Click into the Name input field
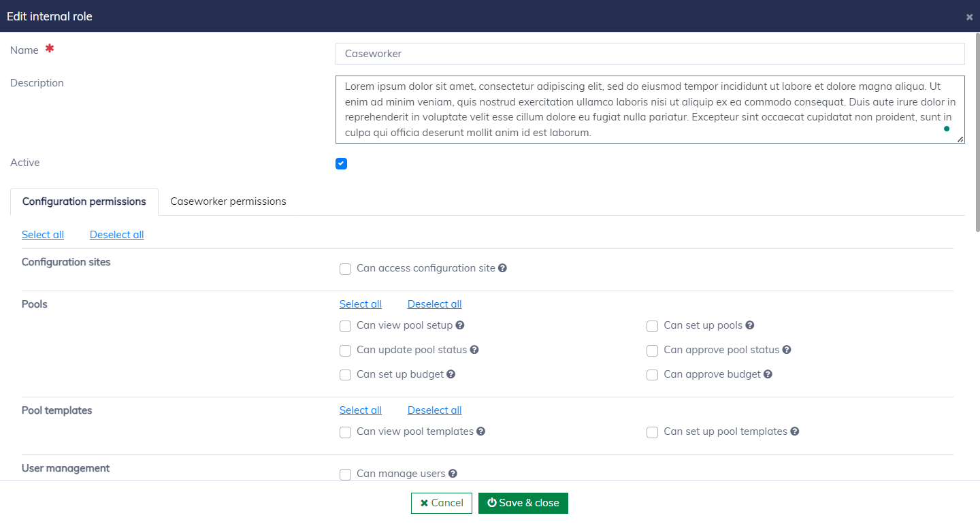 650,54
